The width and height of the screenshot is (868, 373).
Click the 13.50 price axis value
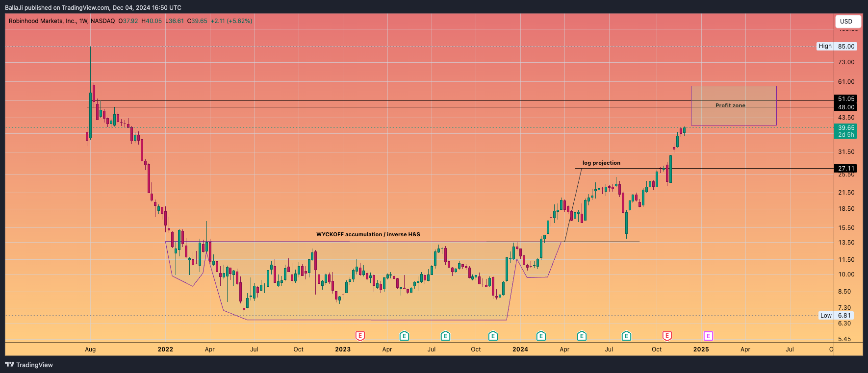(x=846, y=243)
